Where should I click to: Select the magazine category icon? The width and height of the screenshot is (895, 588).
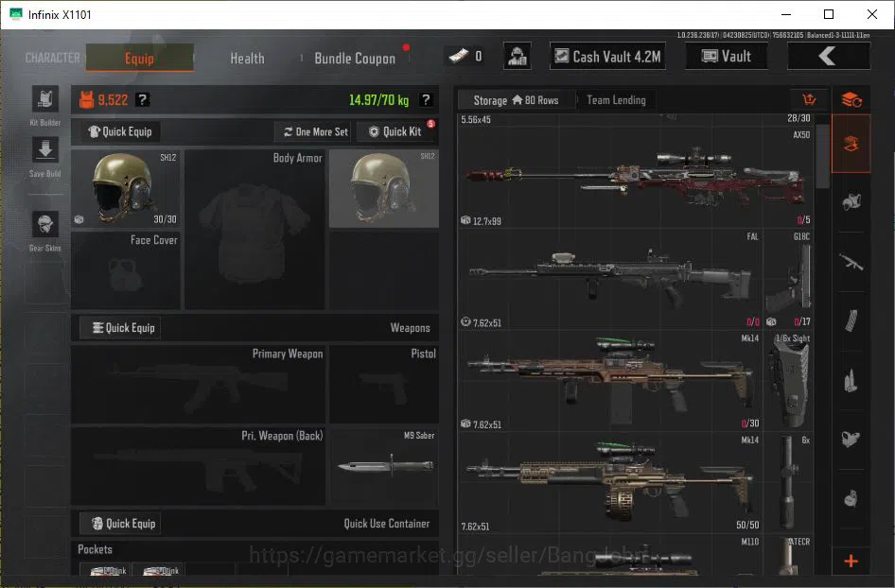click(851, 320)
